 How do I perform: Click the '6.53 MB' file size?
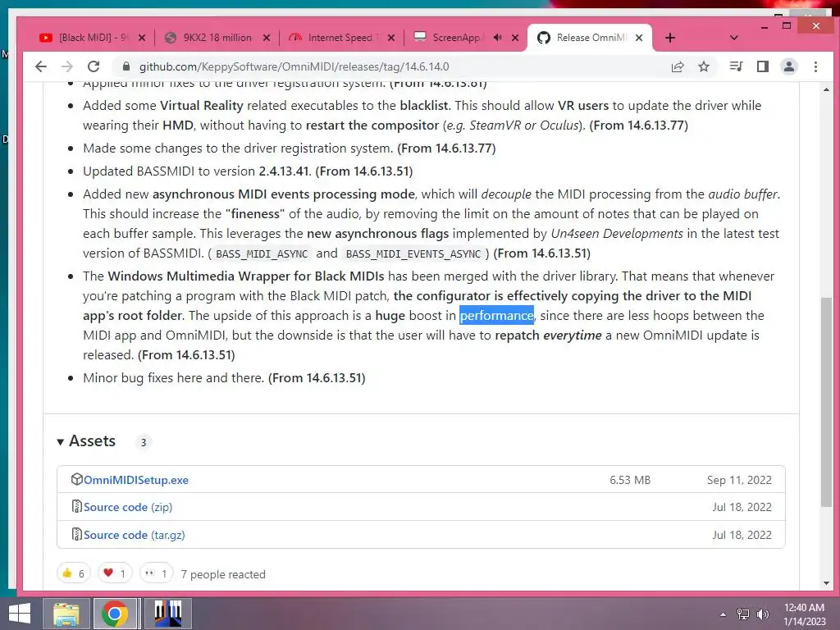tap(630, 480)
